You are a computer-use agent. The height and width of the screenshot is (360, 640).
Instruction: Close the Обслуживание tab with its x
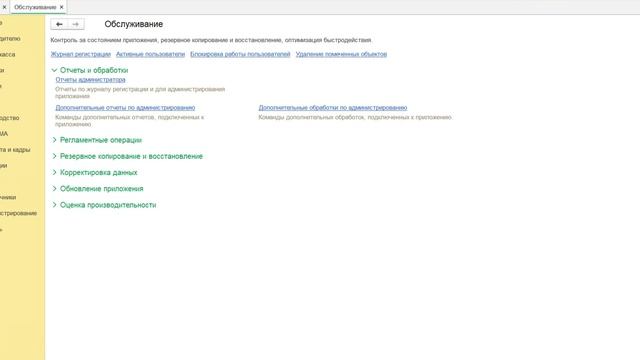coord(62,7)
